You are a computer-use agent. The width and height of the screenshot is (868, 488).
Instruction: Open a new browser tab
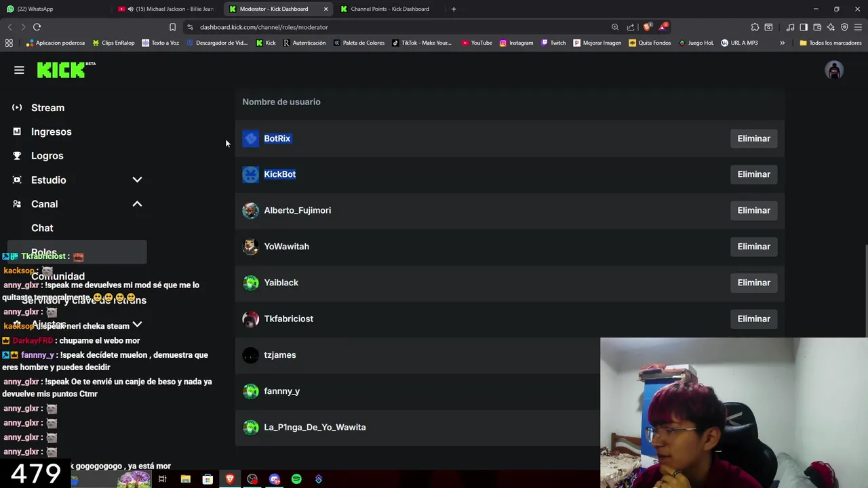tap(454, 9)
